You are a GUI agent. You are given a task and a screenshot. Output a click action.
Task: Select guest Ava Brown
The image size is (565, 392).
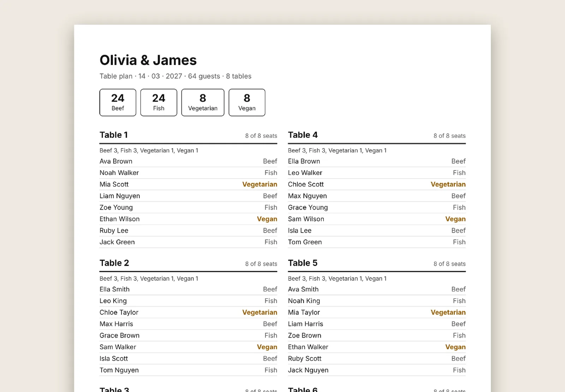coord(116,161)
